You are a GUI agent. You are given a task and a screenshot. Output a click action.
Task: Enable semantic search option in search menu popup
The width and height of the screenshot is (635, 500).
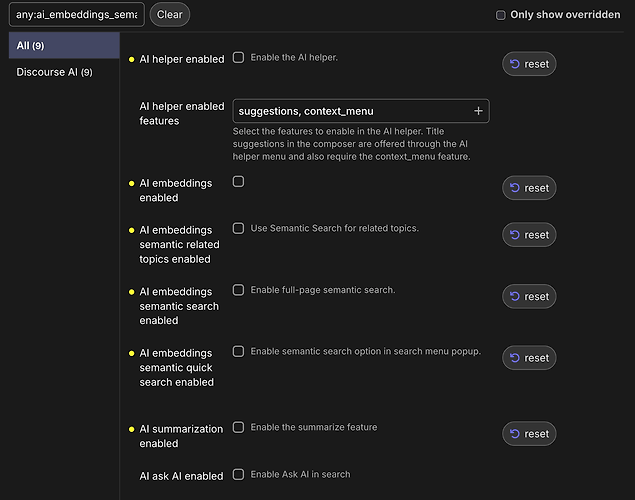(x=239, y=351)
